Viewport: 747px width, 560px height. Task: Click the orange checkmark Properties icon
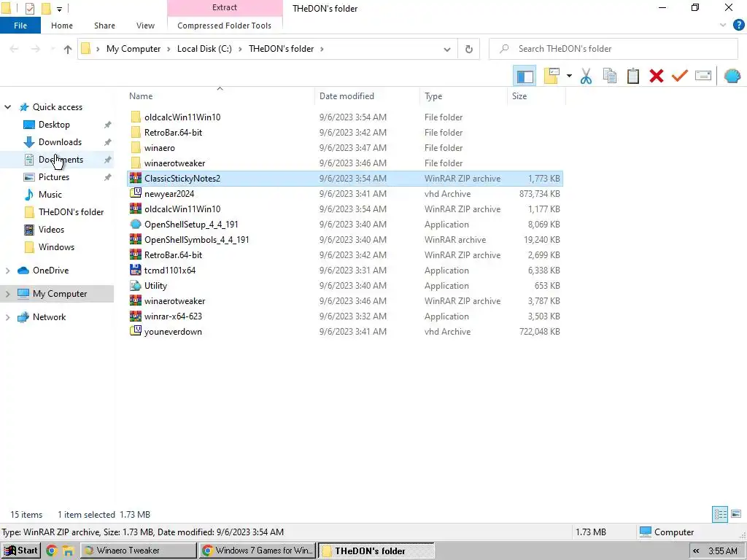tap(680, 76)
